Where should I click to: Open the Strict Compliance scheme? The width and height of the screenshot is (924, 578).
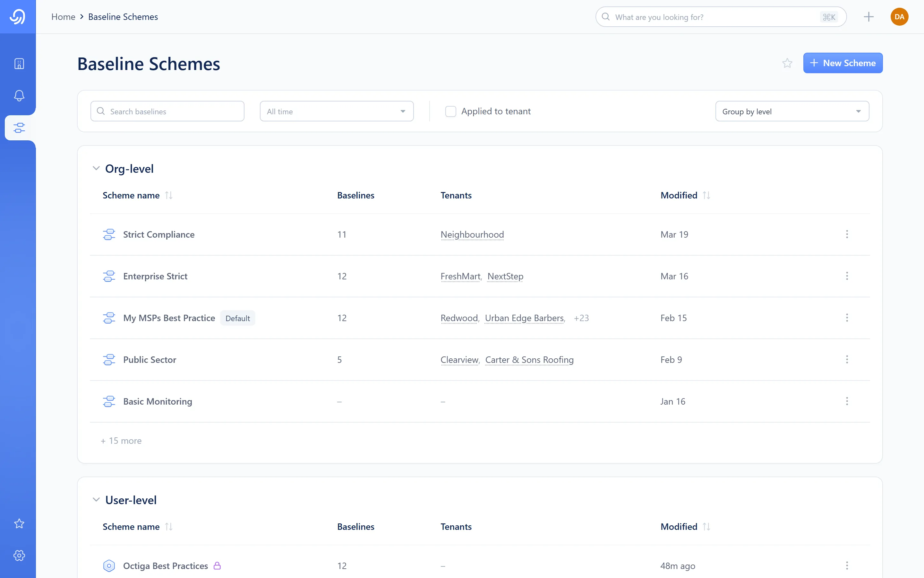(158, 234)
